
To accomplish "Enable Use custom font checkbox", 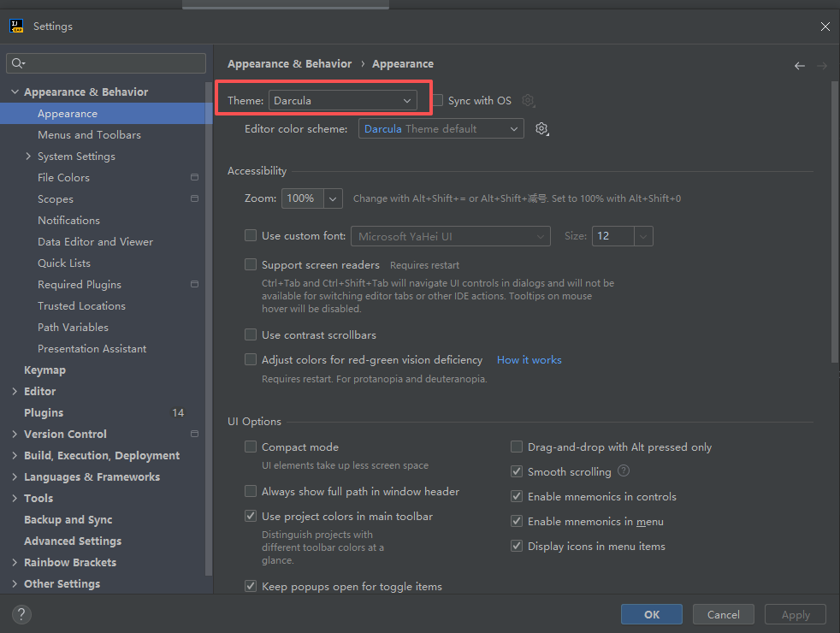I will point(250,235).
